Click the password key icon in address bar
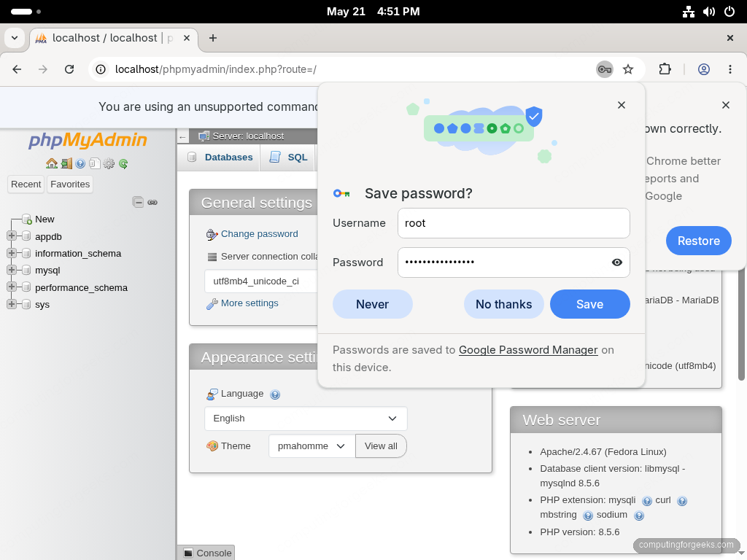Image resolution: width=747 pixels, height=560 pixels. [605, 69]
